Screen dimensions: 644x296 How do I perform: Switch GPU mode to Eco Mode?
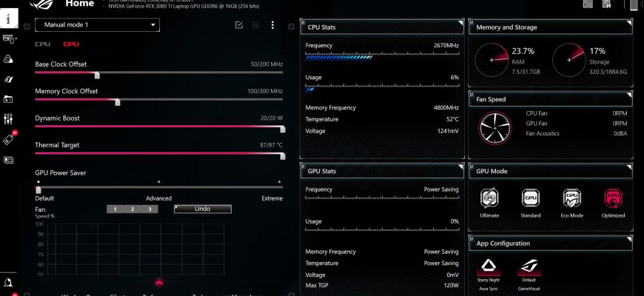[571, 198]
